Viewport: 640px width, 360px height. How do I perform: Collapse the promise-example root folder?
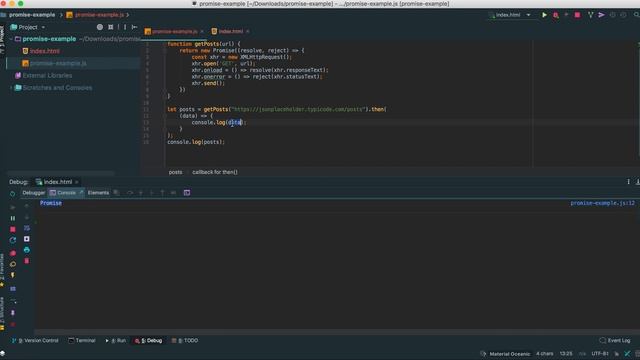click(x=11, y=39)
